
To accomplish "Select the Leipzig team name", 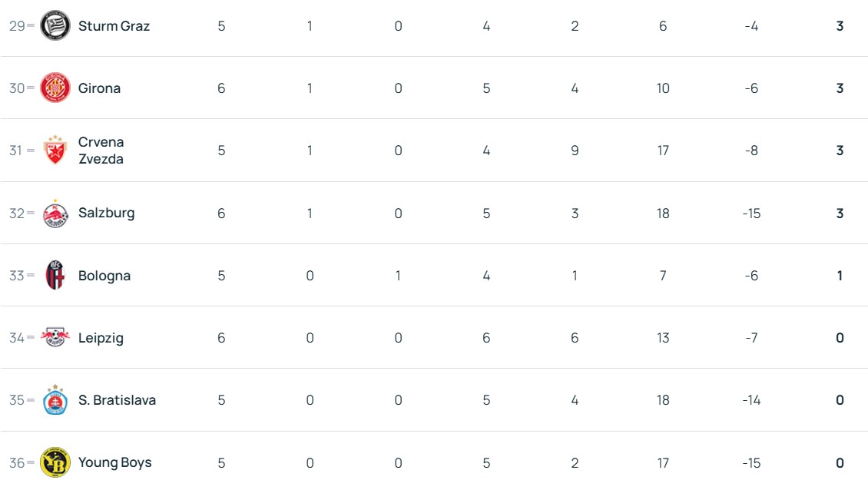I will [101, 338].
